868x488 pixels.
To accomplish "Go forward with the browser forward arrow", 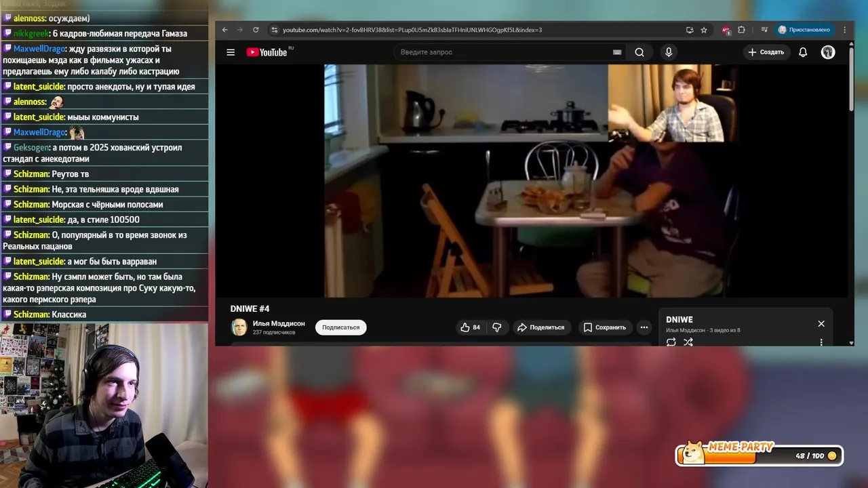I will click(x=240, y=30).
